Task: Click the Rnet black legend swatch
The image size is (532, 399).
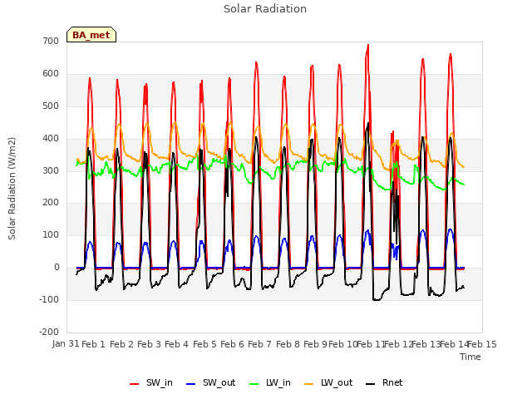Action: pyautogui.click(x=371, y=384)
